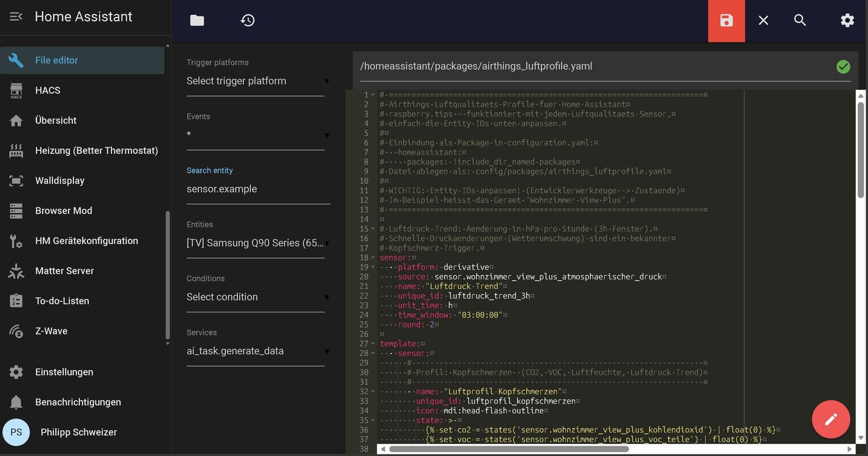Viewport: 868px width, 456px height.
Task: Save the current YAML file
Action: click(726, 21)
